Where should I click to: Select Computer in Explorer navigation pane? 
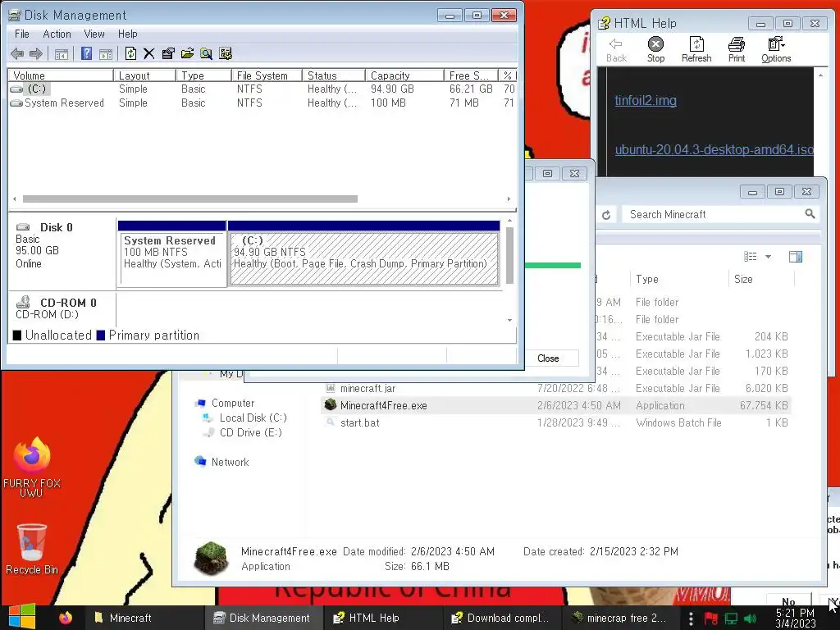pos(232,403)
